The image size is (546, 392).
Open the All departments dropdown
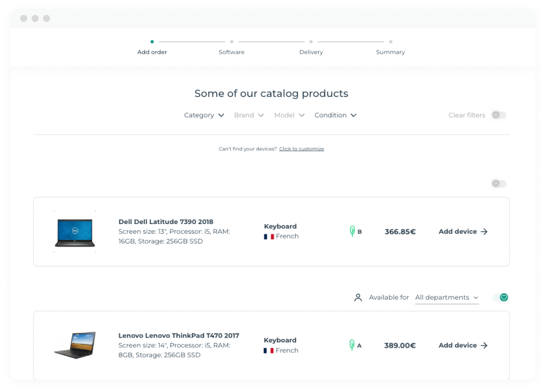tap(447, 298)
